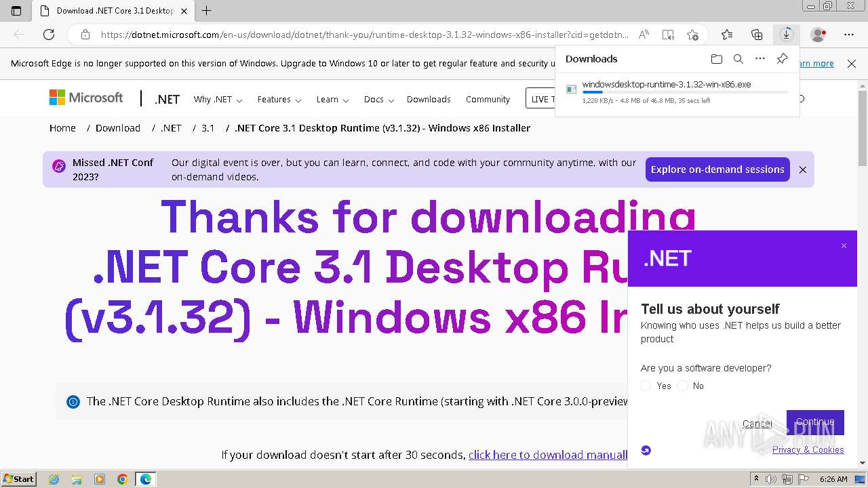Image resolution: width=868 pixels, height=488 pixels.
Task: Open File Explorer from taskbar
Action: (x=77, y=479)
